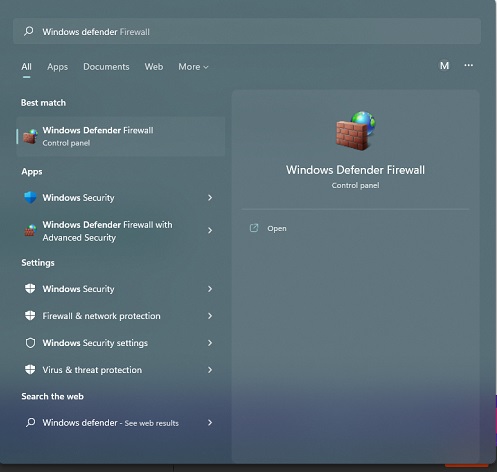The width and height of the screenshot is (497, 472).
Task: Expand Windows Security settings-section result arrow
Action: [x=210, y=289]
